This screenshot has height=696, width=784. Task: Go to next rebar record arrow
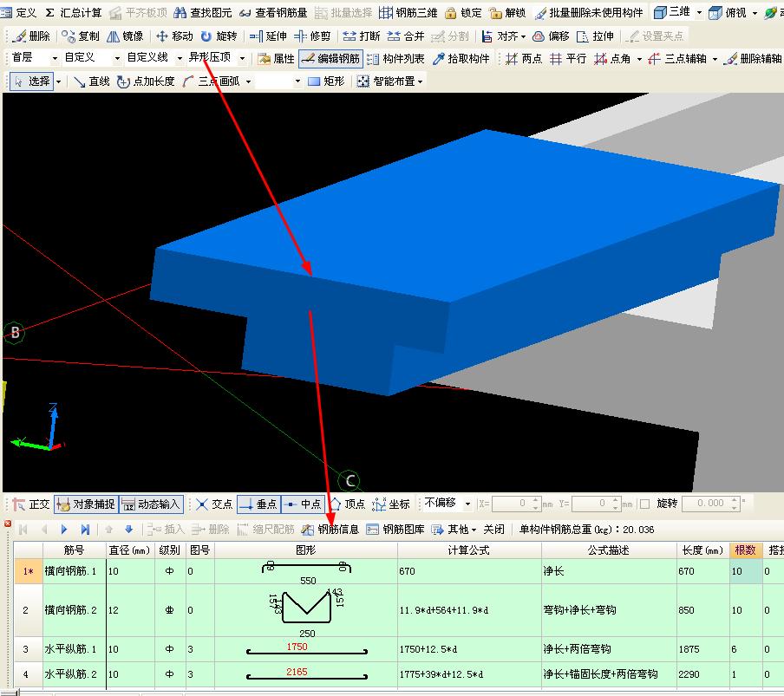pyautogui.click(x=64, y=529)
